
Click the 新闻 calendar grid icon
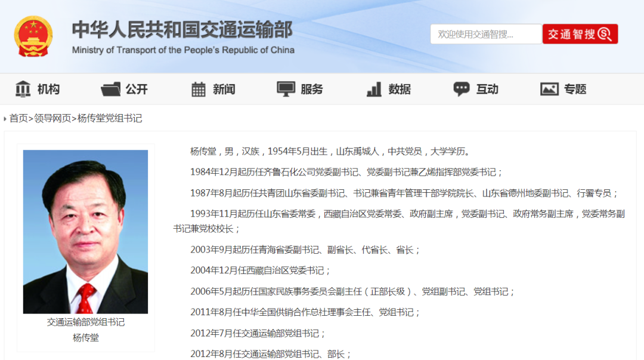click(199, 90)
